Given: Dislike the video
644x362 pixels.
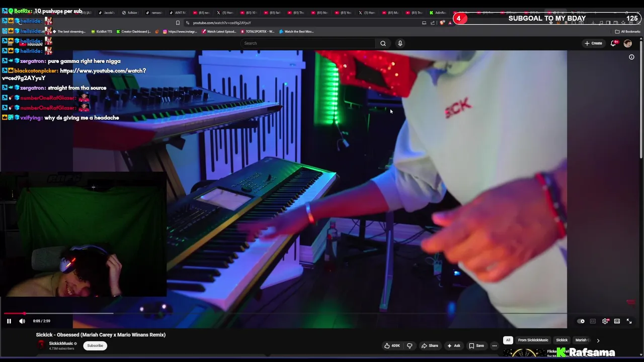Looking at the screenshot, I should [x=410, y=346].
